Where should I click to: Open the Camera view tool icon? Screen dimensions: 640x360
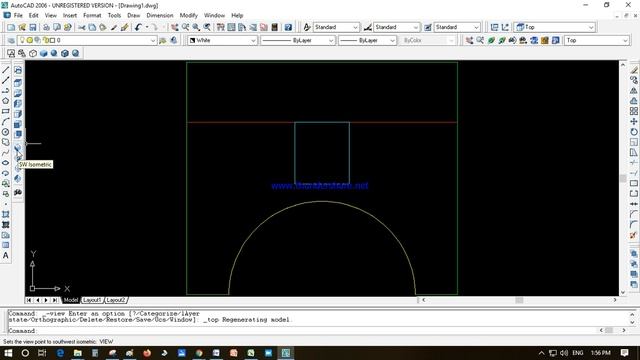18,192
